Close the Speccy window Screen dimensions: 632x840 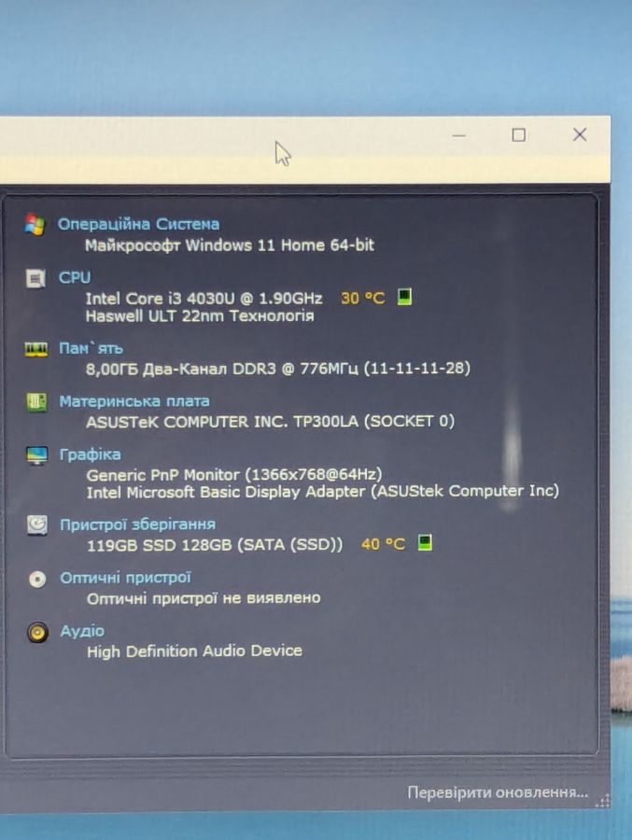coord(580,134)
